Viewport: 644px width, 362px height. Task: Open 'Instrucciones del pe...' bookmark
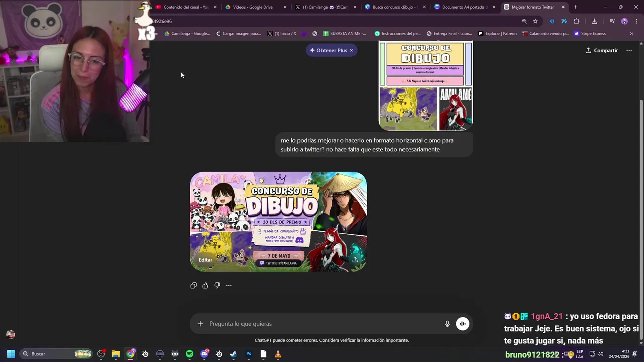397,34
